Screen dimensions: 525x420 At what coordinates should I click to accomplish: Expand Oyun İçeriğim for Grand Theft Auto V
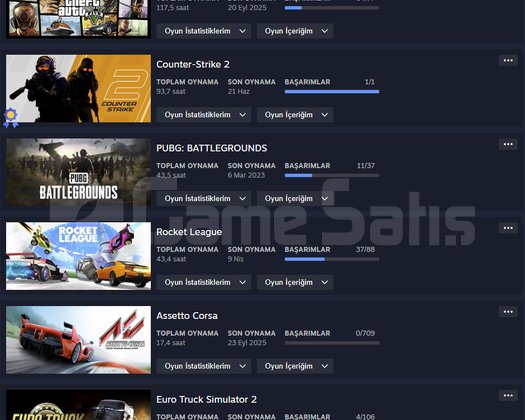tap(295, 31)
